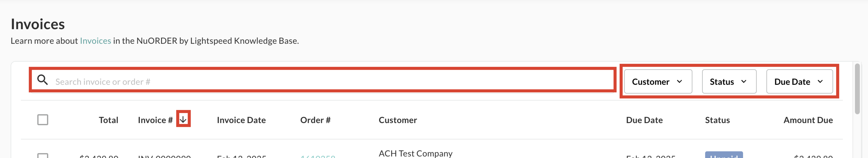Click the Invoice # descending sort arrow

(183, 119)
